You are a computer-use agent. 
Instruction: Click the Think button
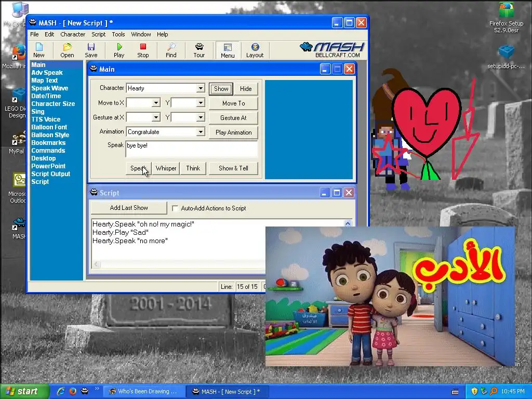(193, 168)
